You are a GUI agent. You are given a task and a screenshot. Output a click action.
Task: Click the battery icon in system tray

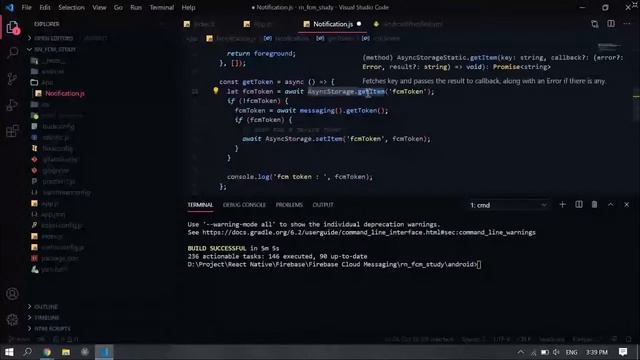click(x=545, y=352)
